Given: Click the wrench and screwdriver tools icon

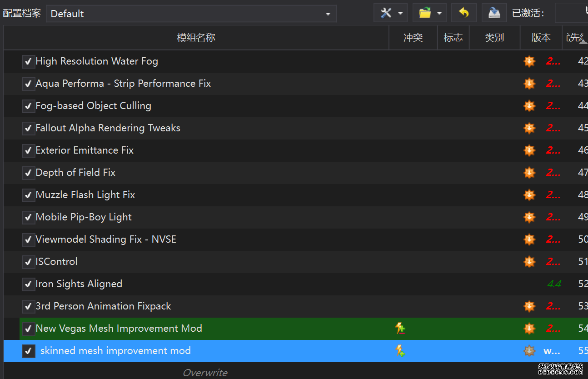Looking at the screenshot, I should [x=386, y=13].
